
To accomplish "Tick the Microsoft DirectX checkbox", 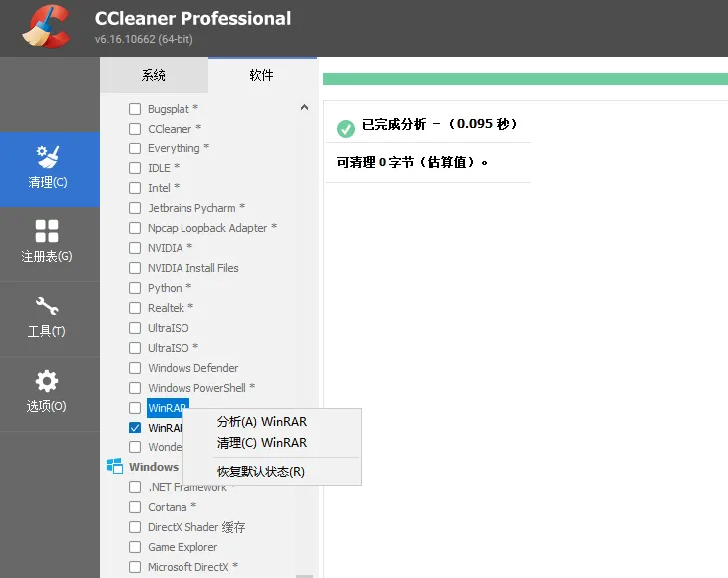I will pyautogui.click(x=135, y=567).
